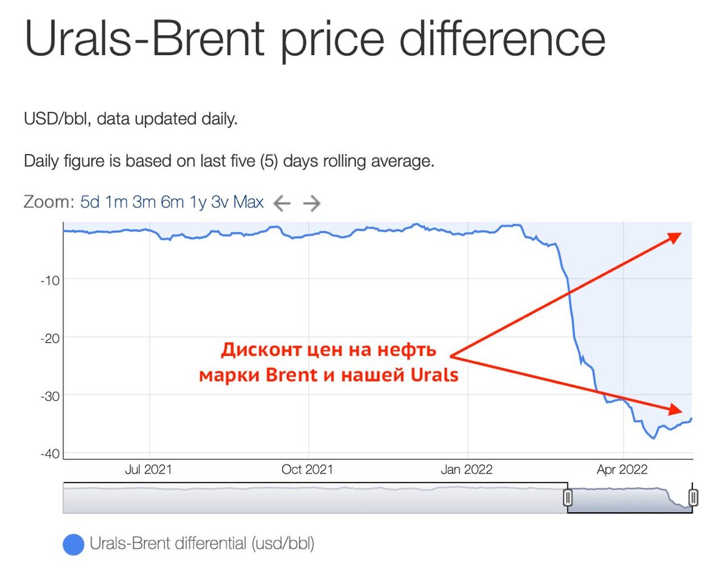Pick the 3y zoom range
This screenshot has height=568, width=728.
tap(219, 202)
